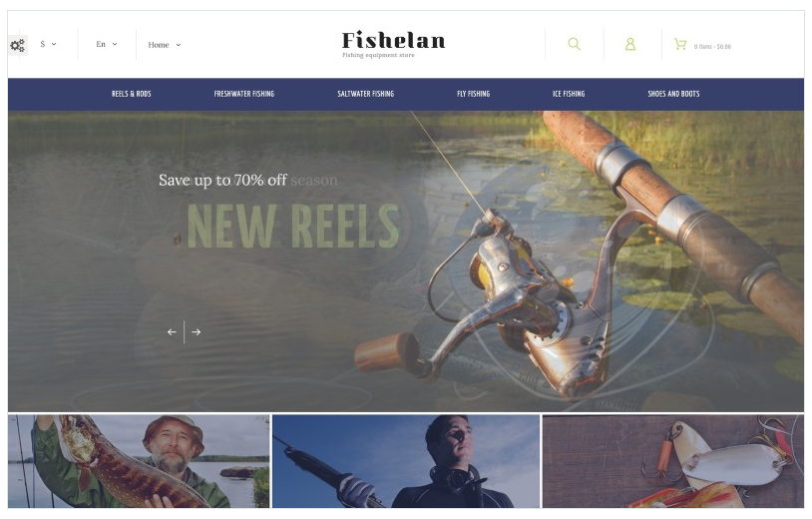Open the settings gears icon
This screenshot has height=519, width=812.
click(x=18, y=46)
